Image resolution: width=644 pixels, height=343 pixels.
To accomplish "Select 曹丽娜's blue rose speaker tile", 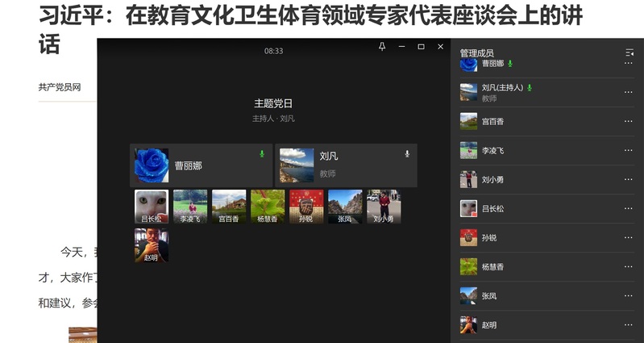I will click(x=202, y=165).
